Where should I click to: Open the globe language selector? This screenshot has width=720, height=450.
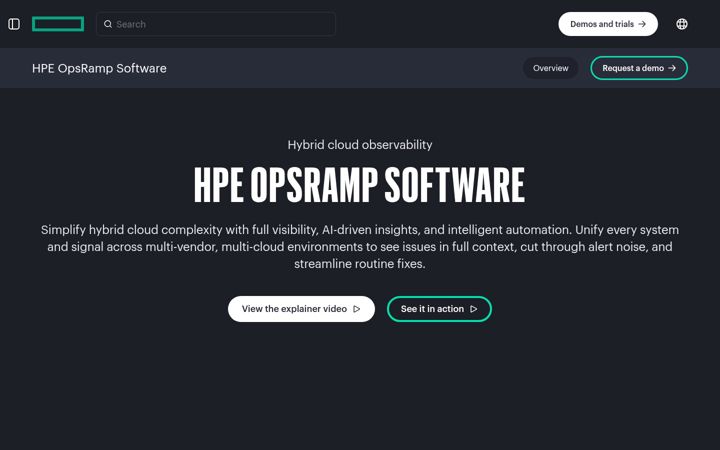[682, 24]
